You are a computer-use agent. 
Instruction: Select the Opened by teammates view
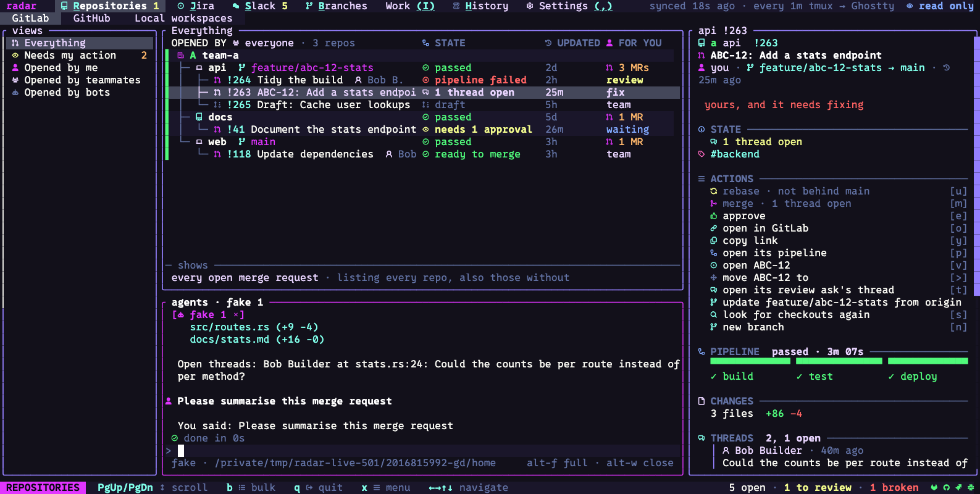point(80,80)
